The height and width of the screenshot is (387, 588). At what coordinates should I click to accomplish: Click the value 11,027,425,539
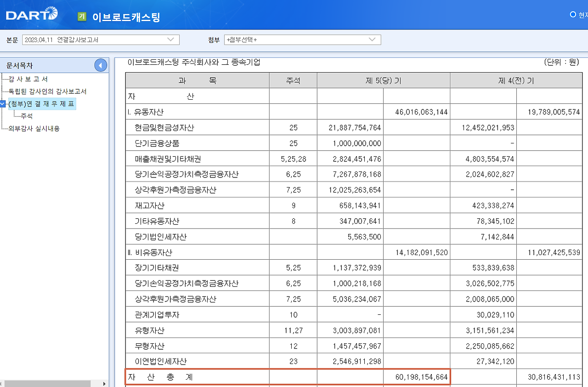554,252
